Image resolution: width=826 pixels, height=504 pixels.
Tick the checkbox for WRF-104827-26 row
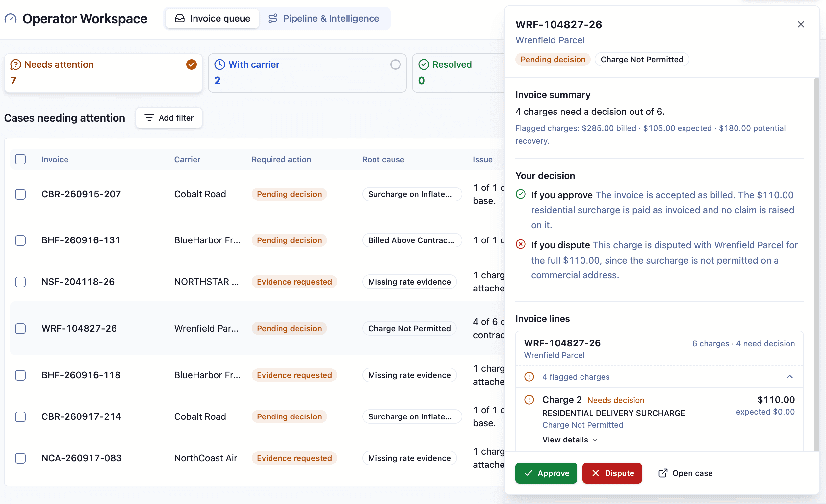(20, 328)
